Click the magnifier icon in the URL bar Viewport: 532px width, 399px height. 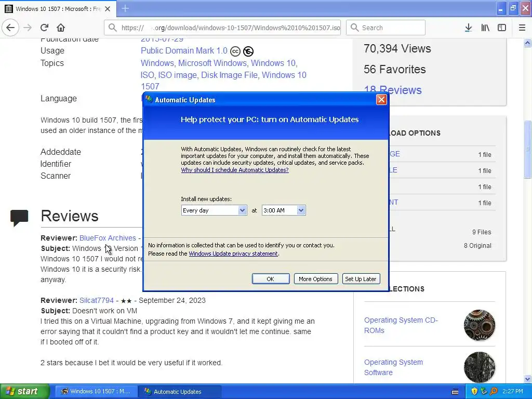click(x=113, y=28)
